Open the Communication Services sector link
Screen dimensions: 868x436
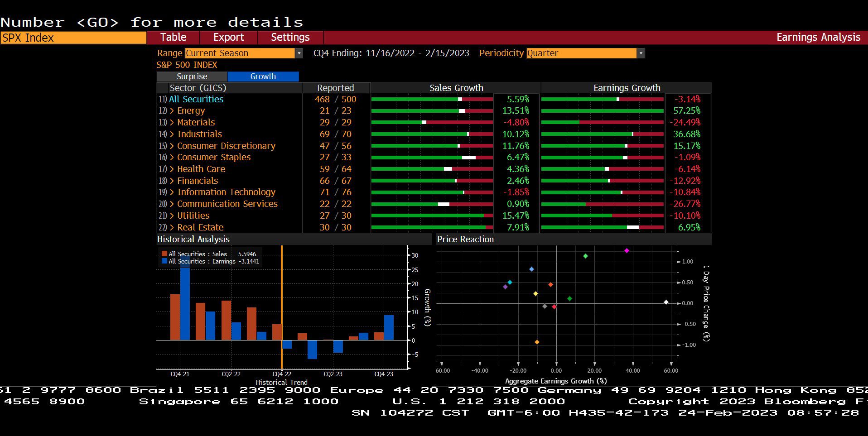(x=227, y=204)
